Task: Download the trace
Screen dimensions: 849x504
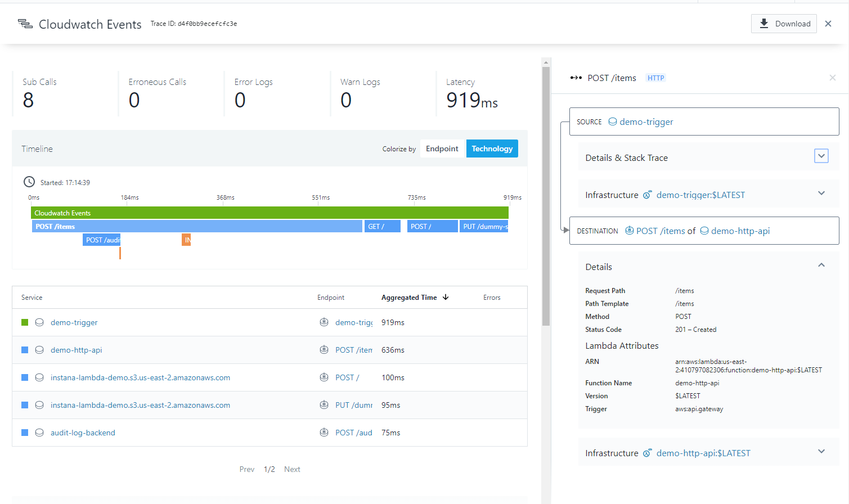Action: [x=784, y=24]
